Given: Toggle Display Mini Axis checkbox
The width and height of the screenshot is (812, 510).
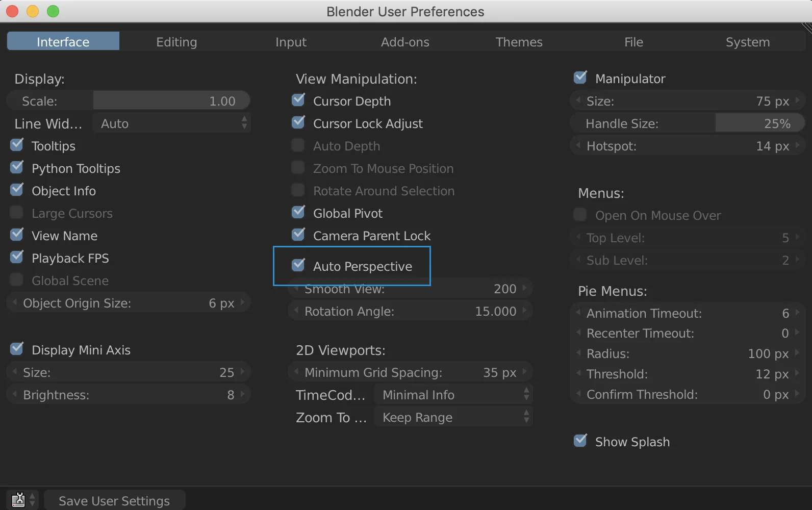Looking at the screenshot, I should click(x=17, y=349).
